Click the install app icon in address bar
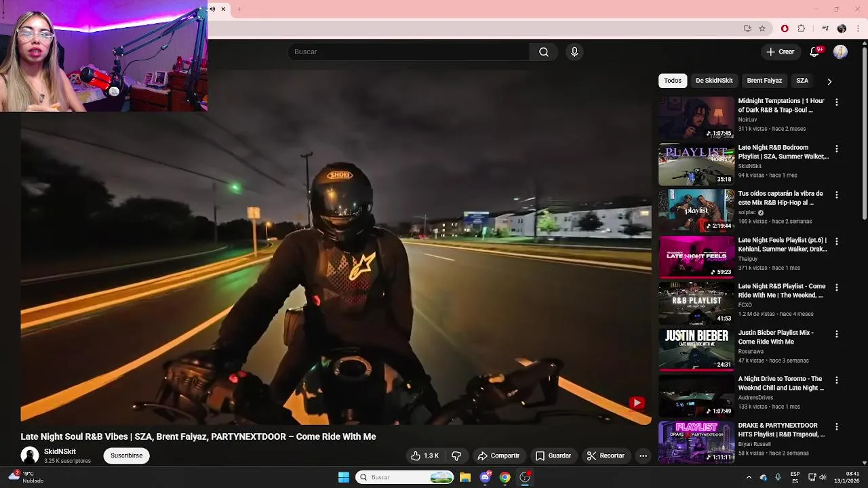 coord(747,28)
